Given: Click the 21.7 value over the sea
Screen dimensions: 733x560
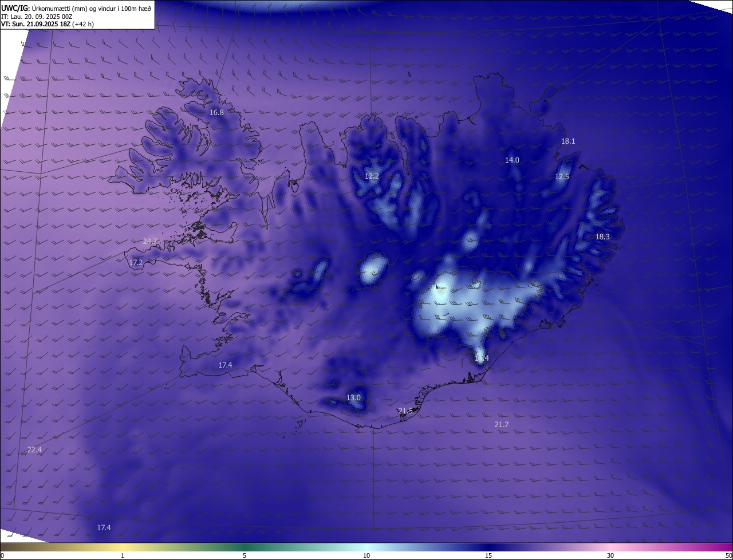Looking at the screenshot, I should coord(501,425).
